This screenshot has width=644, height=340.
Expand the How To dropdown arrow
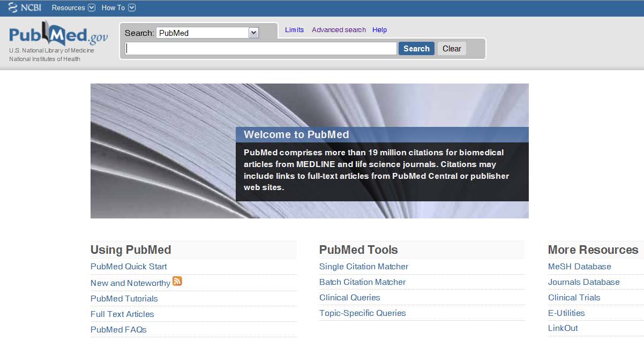[x=132, y=7]
